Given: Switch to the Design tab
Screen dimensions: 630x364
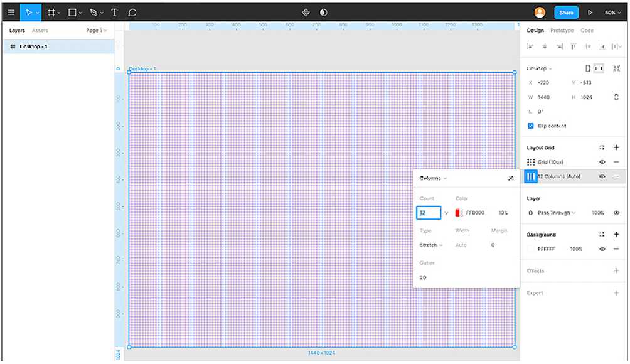Looking at the screenshot, I should pyautogui.click(x=535, y=31).
